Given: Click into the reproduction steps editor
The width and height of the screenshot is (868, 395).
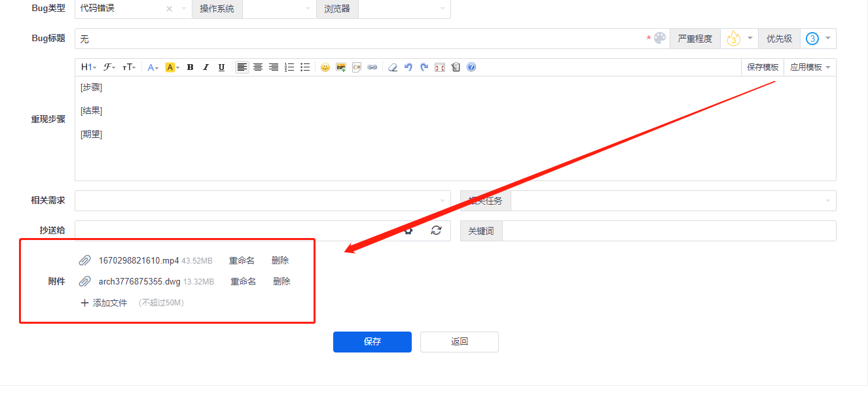Looking at the screenshot, I should pyautogui.click(x=455, y=128).
